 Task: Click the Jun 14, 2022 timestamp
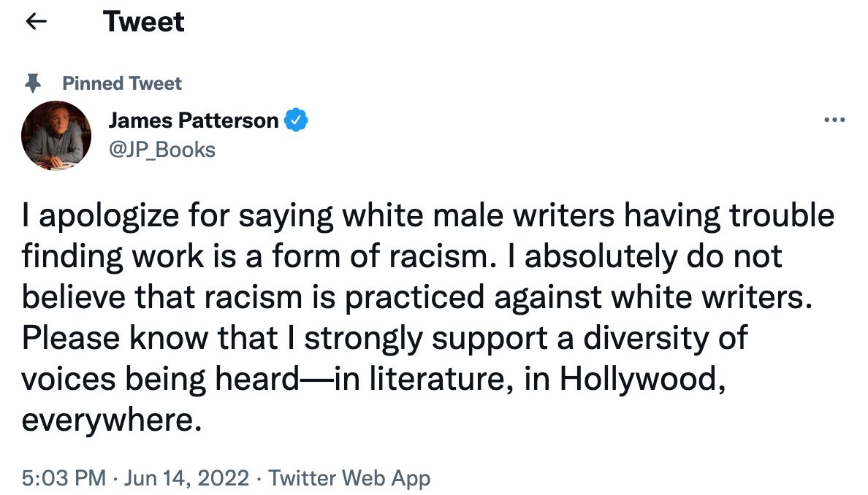pyautogui.click(x=183, y=478)
